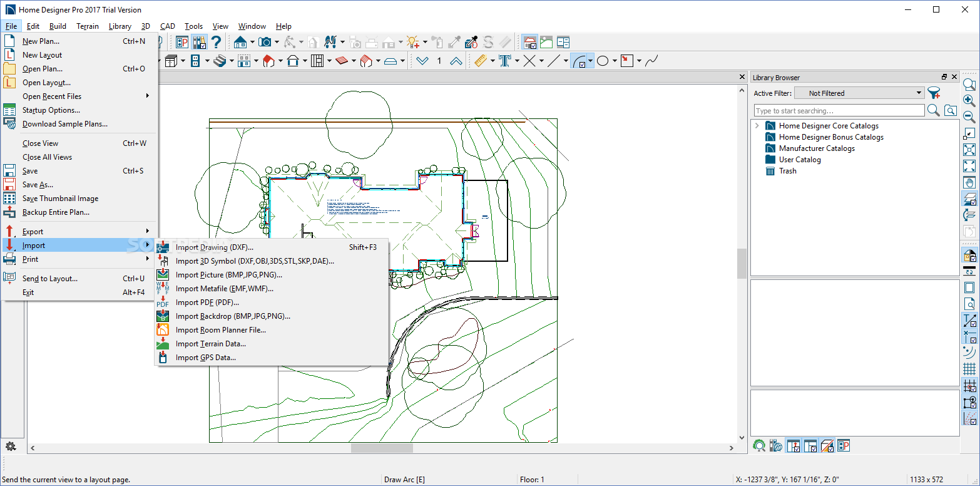Choose Send to Layout in File menu

point(79,279)
